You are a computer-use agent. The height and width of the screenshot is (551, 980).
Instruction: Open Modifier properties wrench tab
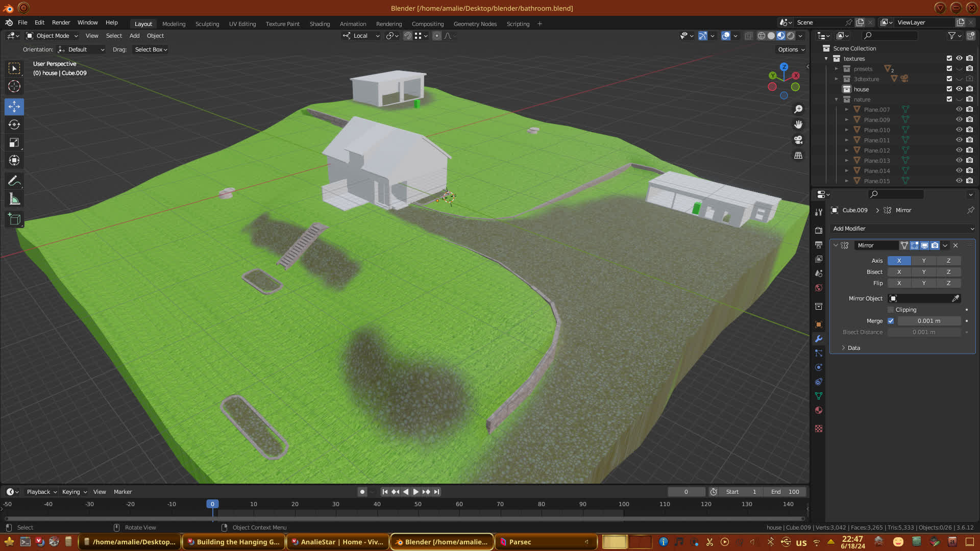click(x=819, y=339)
